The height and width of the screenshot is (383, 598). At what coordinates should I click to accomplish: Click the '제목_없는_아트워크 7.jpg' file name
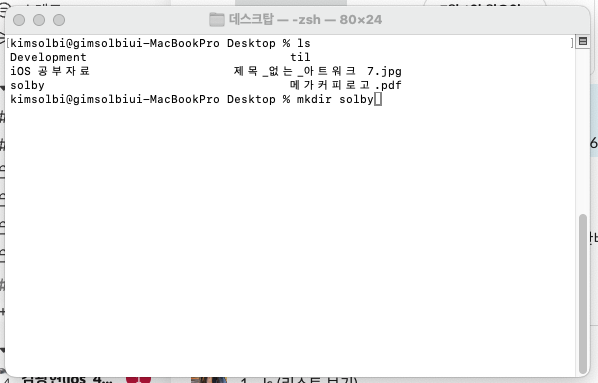click(318, 71)
